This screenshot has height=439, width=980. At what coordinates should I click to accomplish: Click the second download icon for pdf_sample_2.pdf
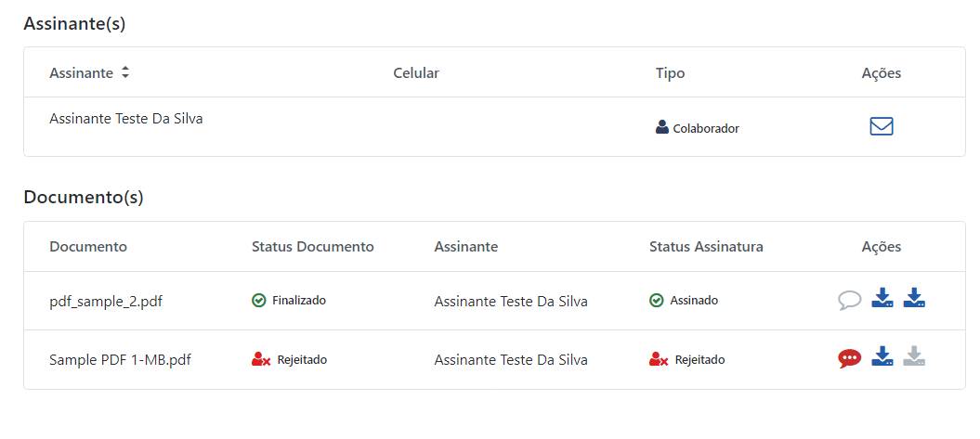[914, 298]
